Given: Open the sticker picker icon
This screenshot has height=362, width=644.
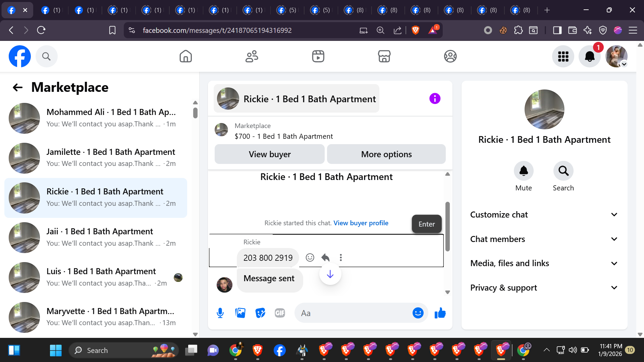Looking at the screenshot, I should click(260, 313).
